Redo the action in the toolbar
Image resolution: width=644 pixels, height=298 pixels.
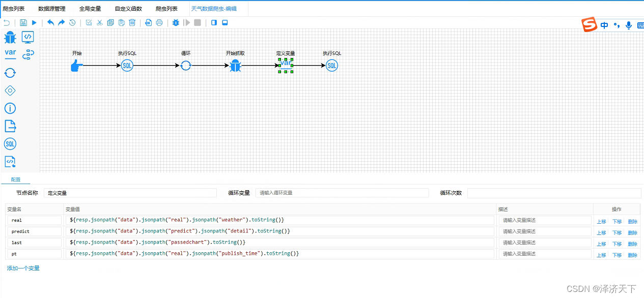(61, 23)
